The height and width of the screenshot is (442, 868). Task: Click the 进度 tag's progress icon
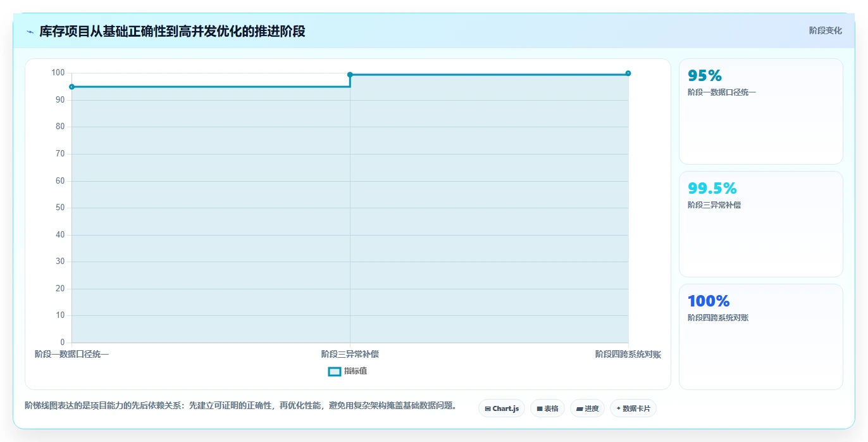point(580,409)
